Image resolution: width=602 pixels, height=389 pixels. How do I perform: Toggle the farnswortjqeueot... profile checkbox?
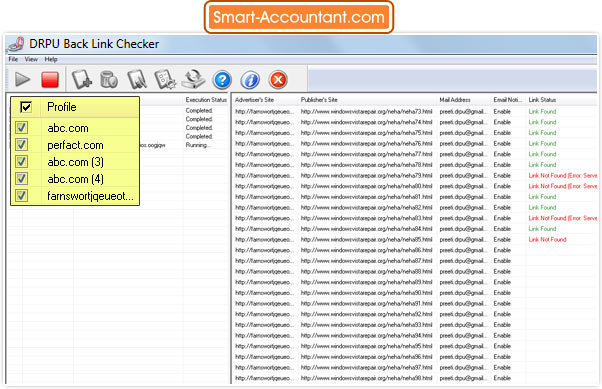pyautogui.click(x=22, y=195)
